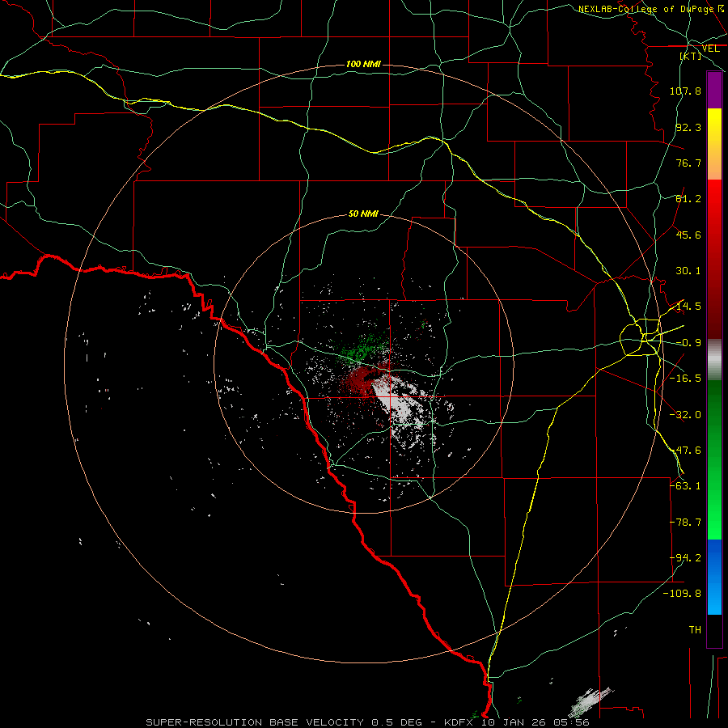Click the Super-Resolution Base Velocity caption
The width and height of the screenshot is (728, 728).
tap(367, 722)
